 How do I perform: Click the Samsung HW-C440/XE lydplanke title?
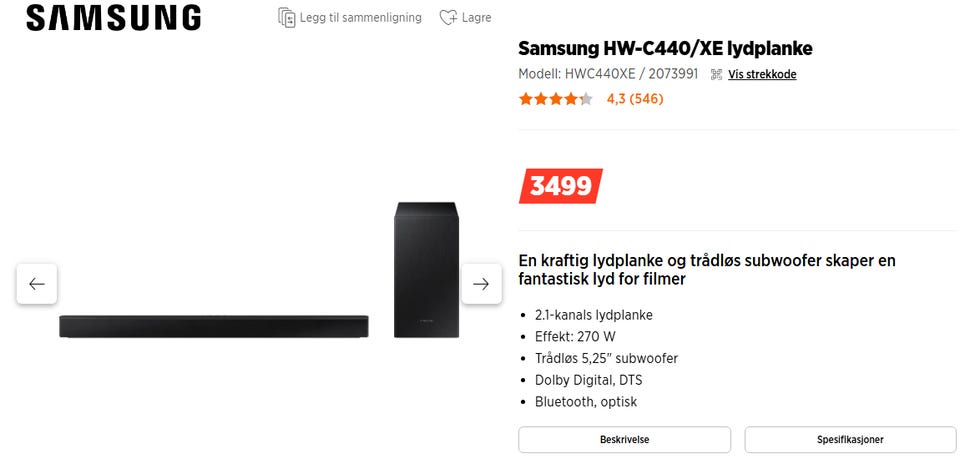coord(665,48)
